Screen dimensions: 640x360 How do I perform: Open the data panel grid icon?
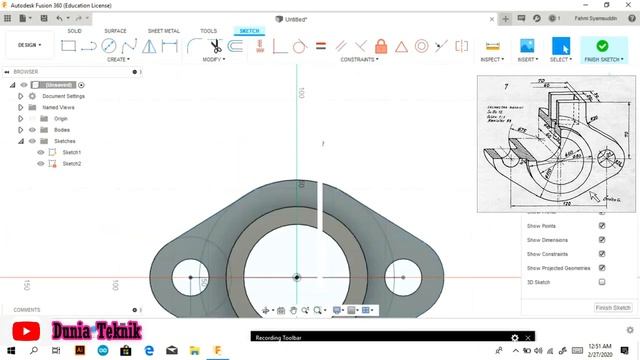(x=7, y=18)
